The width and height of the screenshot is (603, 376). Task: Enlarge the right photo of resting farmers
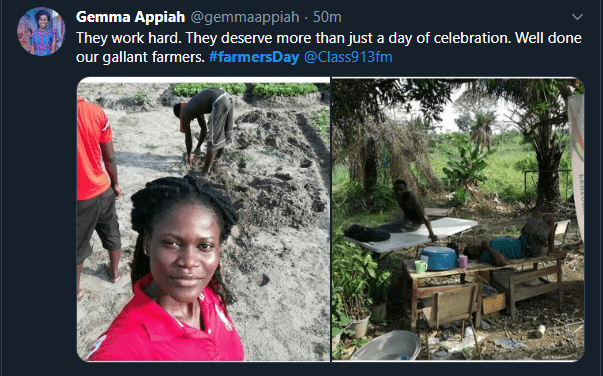point(458,219)
